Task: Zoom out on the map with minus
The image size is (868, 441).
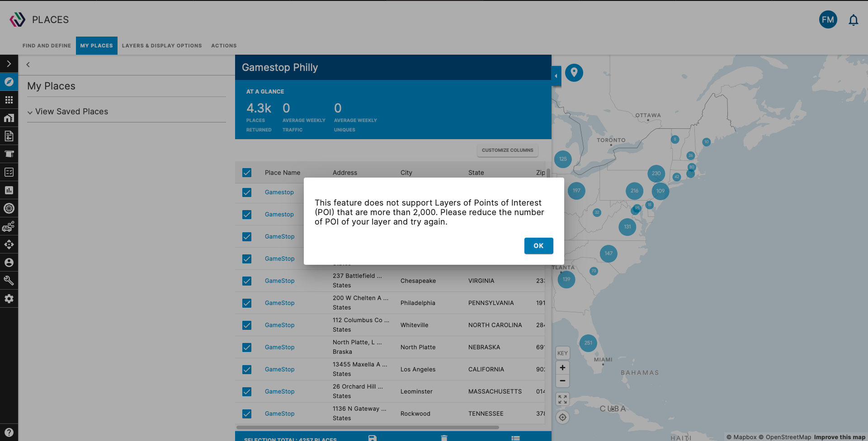Action: pos(562,381)
